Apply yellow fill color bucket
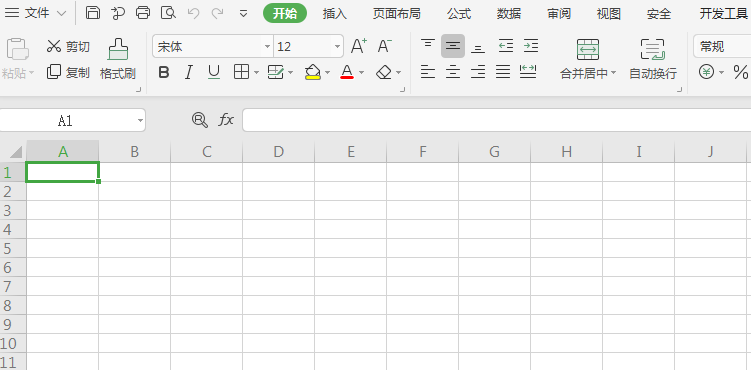751x370 pixels. pyautogui.click(x=313, y=72)
